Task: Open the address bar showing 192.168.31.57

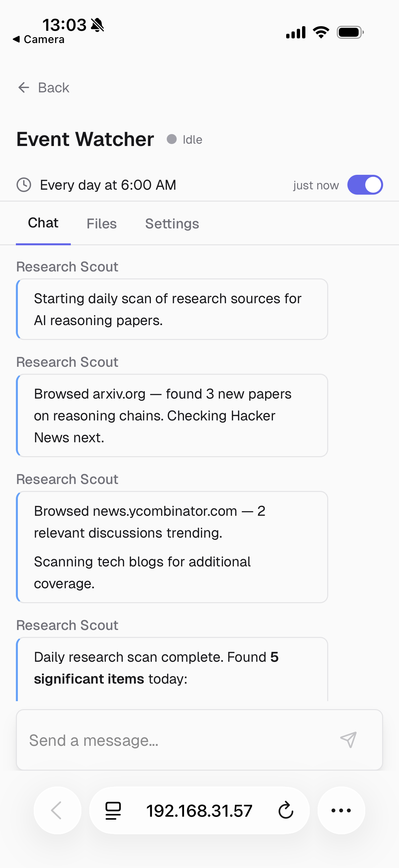Action: pos(199,811)
